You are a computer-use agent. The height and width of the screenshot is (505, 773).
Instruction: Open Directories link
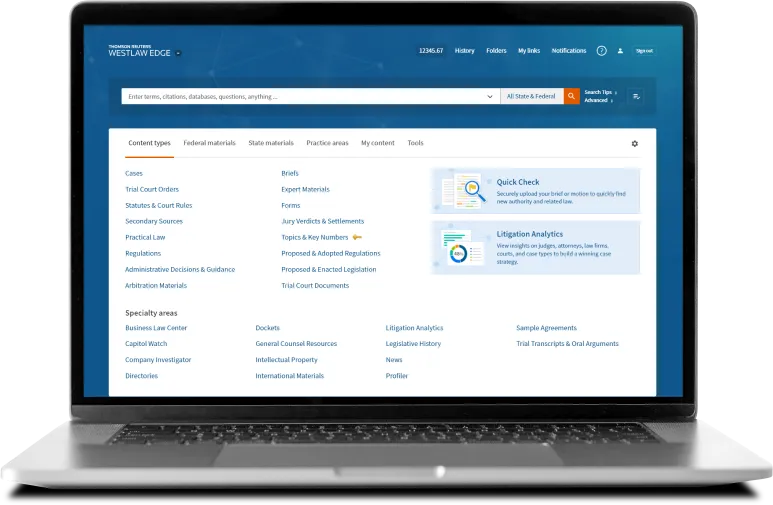click(141, 376)
